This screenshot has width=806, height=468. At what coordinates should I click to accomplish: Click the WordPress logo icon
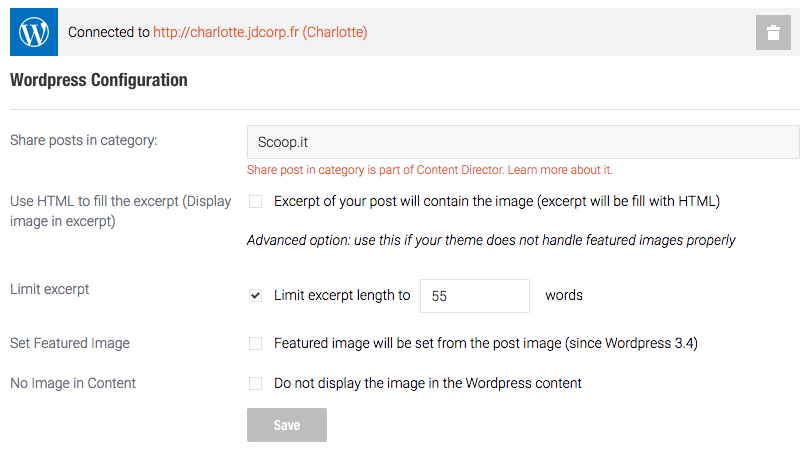coord(34,32)
